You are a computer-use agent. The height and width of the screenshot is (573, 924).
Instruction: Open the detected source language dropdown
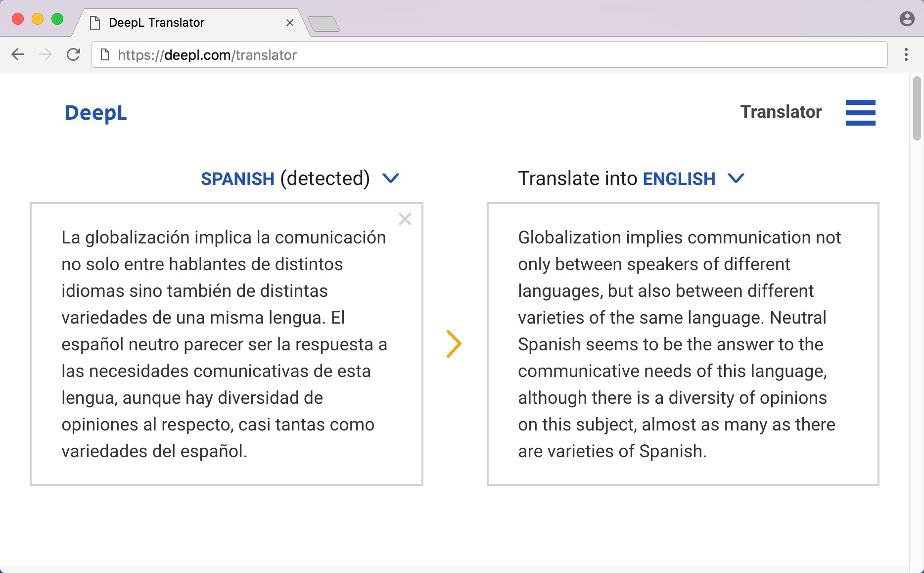391,179
